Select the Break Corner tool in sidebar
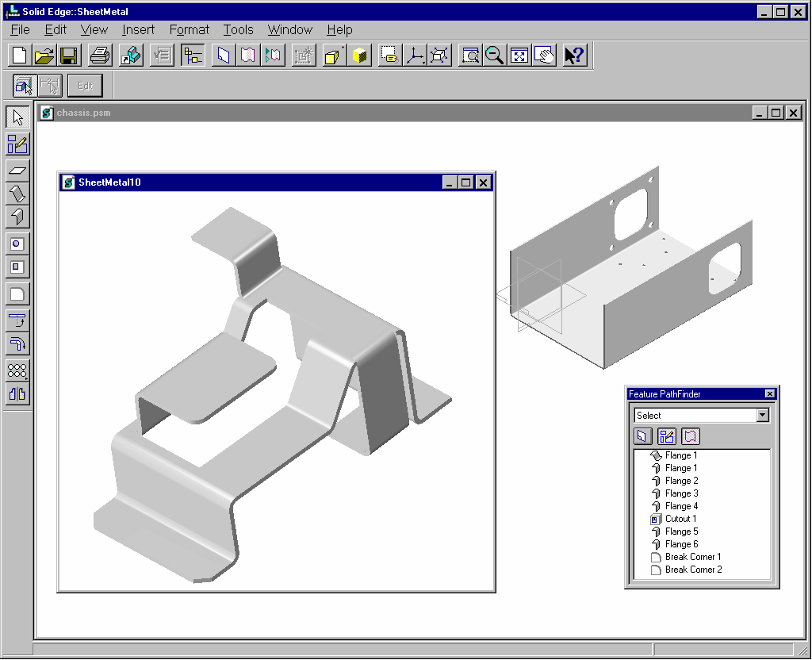Viewport: 812px width, 660px height. coord(17,294)
